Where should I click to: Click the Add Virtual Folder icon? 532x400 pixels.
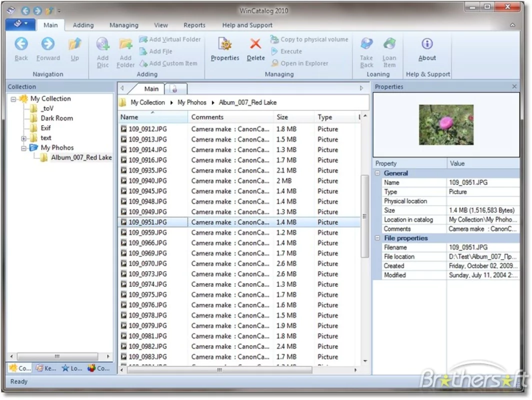[x=144, y=39]
